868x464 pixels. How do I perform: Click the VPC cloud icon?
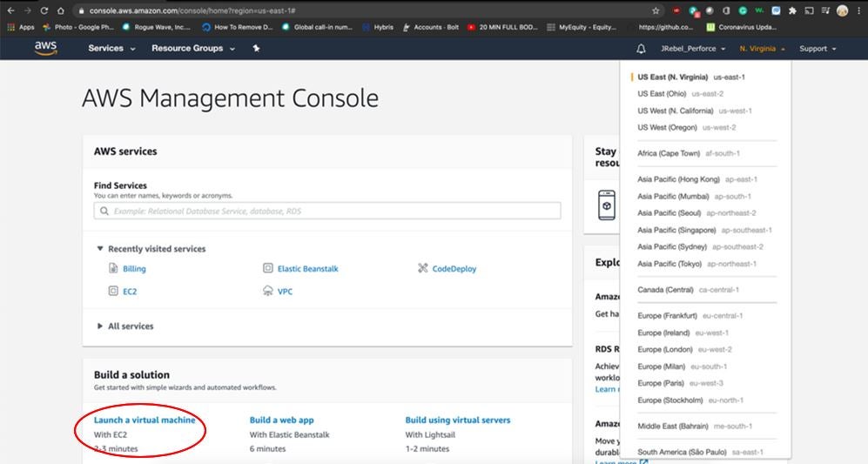[268, 291]
